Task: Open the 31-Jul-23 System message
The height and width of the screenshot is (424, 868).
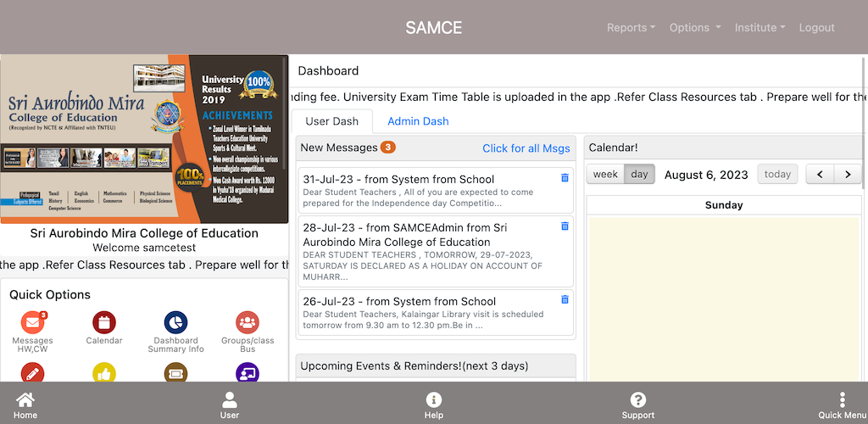Action: click(x=436, y=191)
